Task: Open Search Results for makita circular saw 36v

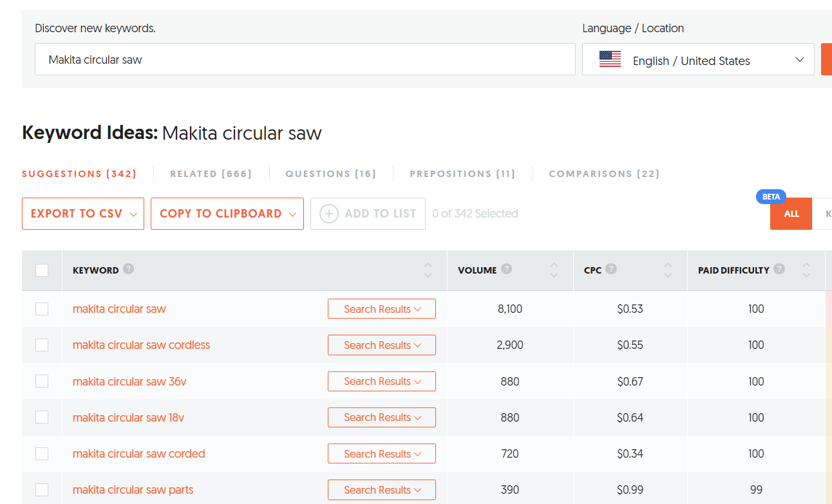Action: 382,381
